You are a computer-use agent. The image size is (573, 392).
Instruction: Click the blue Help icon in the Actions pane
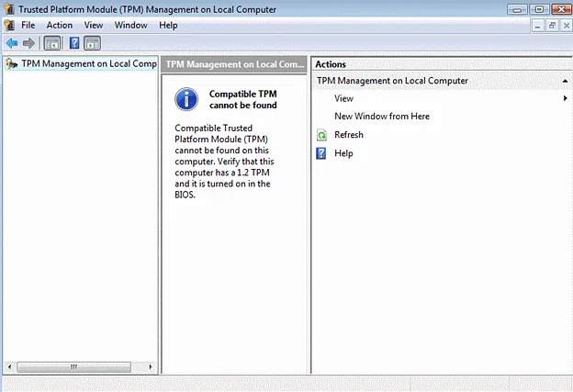click(321, 153)
